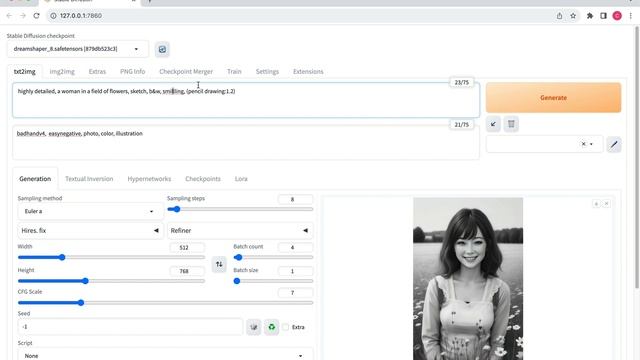The width and height of the screenshot is (640, 360).
Task: Select the Lora sub-tab
Action: click(241, 179)
